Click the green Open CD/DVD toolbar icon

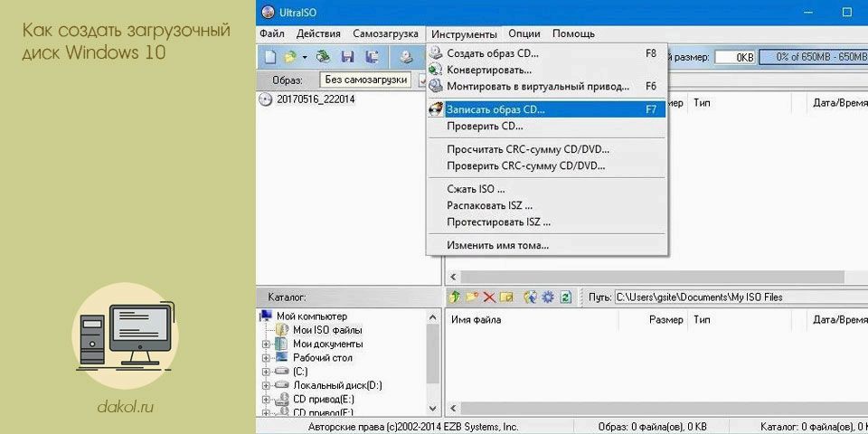tap(324, 56)
